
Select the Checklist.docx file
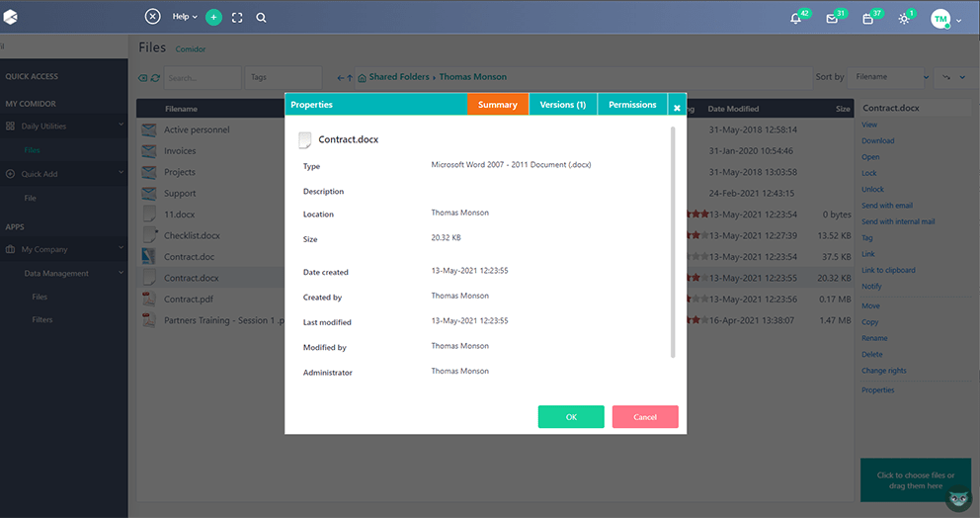coord(192,235)
